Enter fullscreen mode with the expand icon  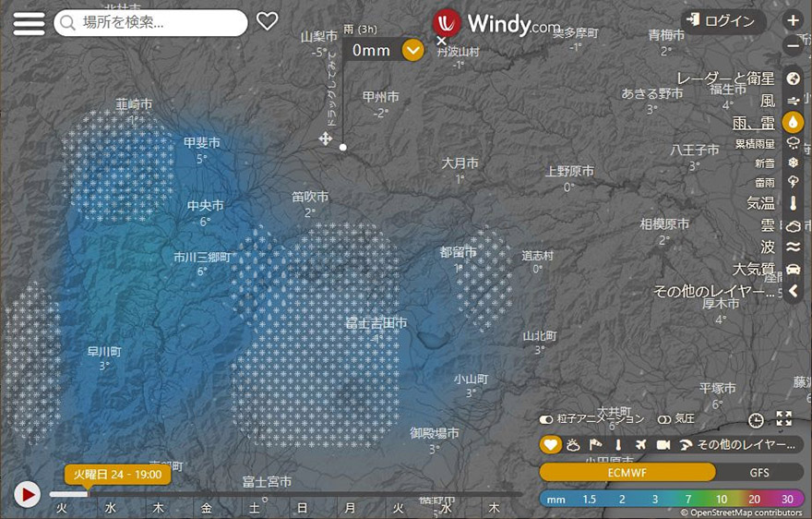click(784, 419)
